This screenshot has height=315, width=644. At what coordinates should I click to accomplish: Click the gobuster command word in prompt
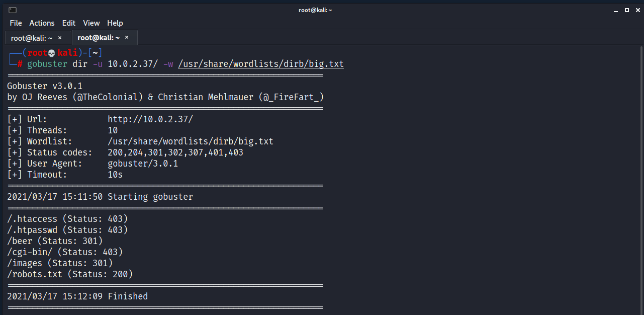47,64
